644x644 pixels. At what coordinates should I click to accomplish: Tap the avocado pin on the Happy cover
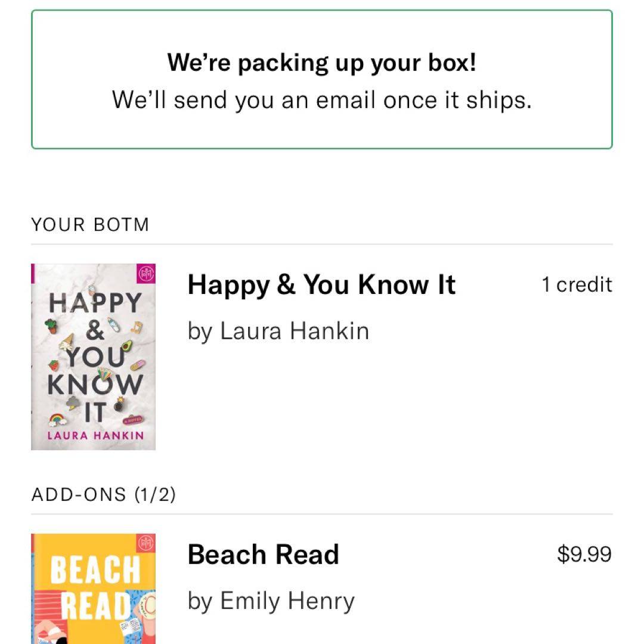(126, 345)
